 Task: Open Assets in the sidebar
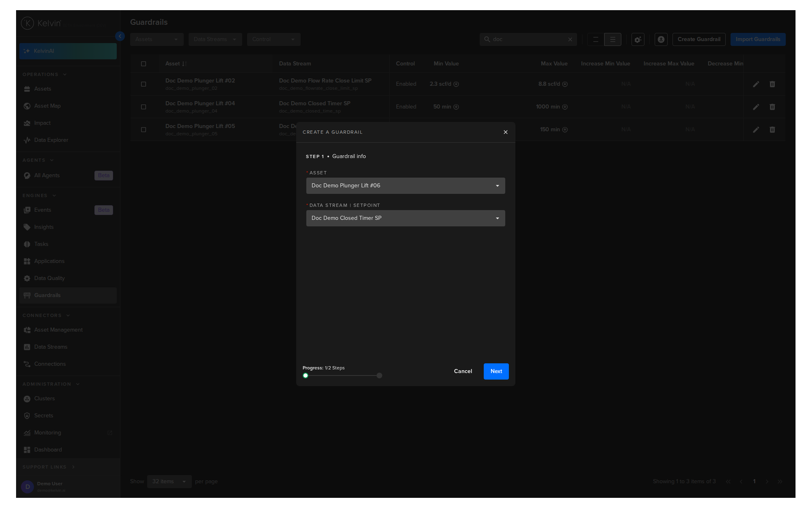click(68, 89)
